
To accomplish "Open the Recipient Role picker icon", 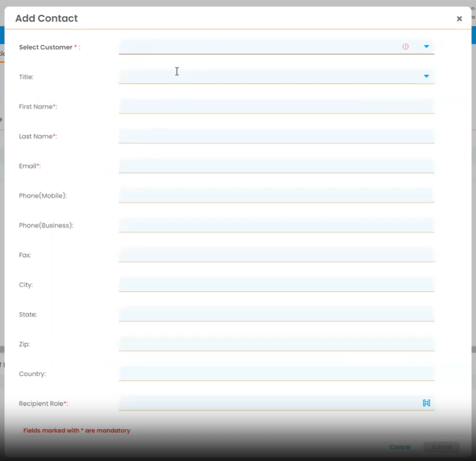I will 426,403.
